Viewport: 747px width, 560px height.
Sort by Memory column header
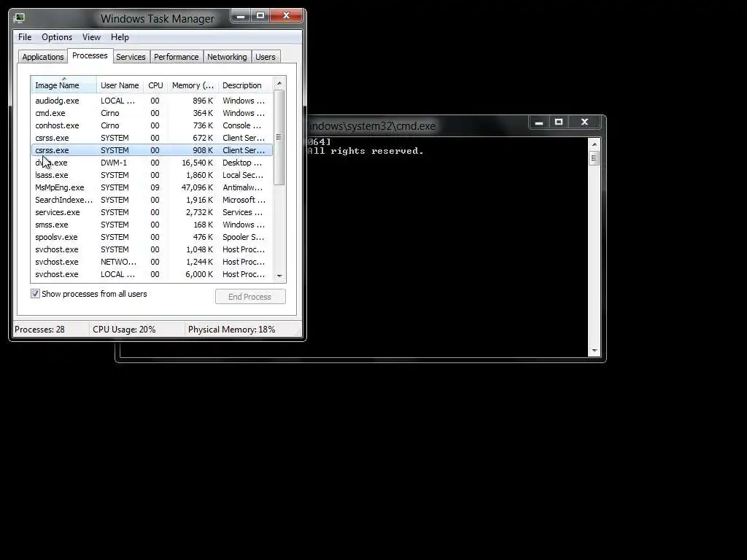point(193,85)
